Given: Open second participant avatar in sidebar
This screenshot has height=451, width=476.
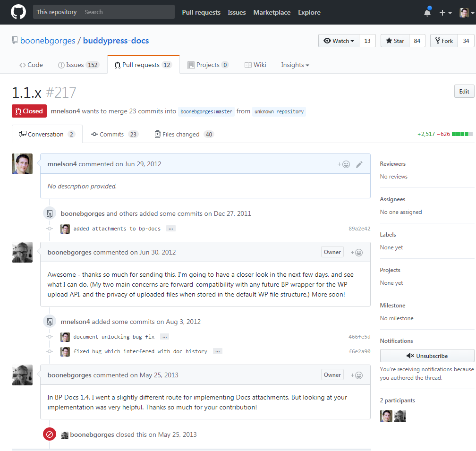Looking at the screenshot, I should click(x=400, y=416).
